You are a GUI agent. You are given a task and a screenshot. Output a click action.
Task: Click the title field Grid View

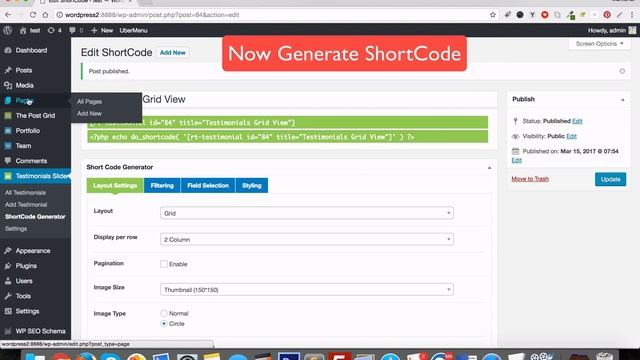(289, 99)
